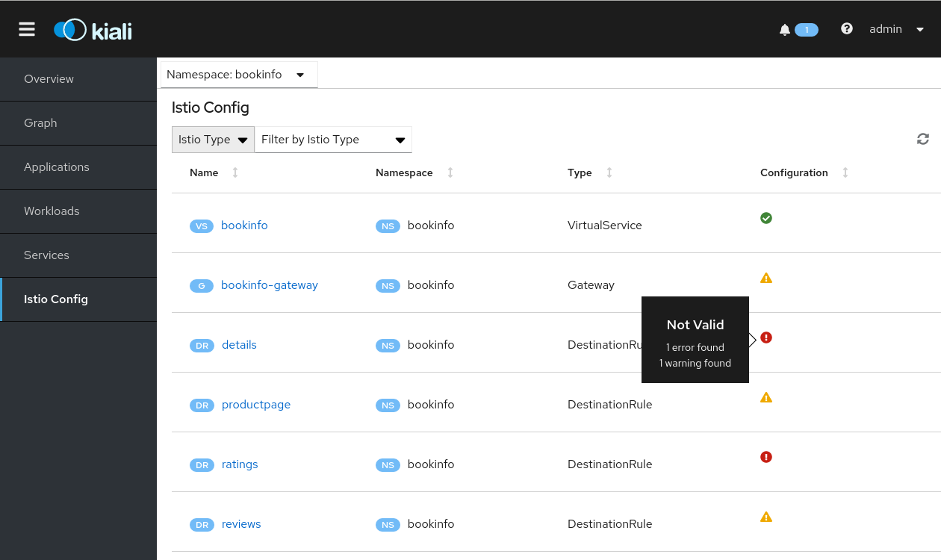Open the bookinfo VirtualService link
This screenshot has height=560, width=941.
click(x=244, y=225)
